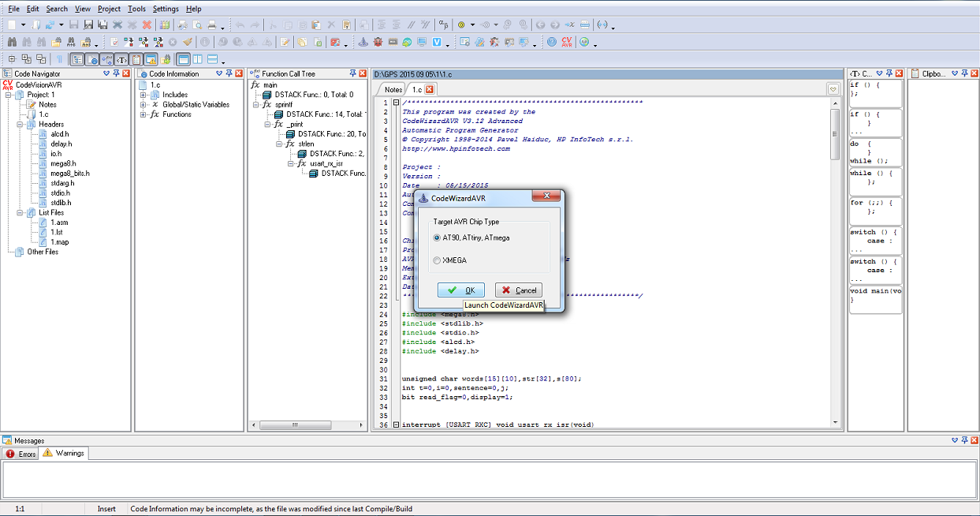Open the Project menu
This screenshot has height=516, width=980.
tap(109, 9)
